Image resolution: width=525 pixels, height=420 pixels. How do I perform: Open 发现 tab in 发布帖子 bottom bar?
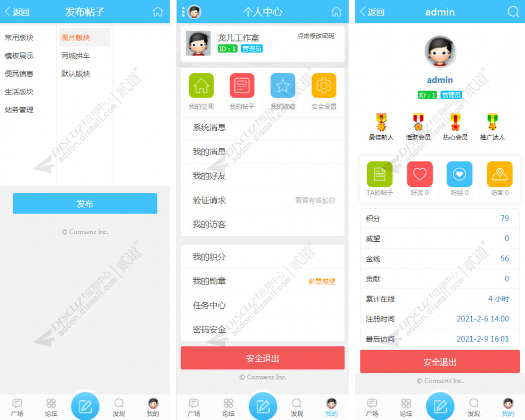tap(119, 407)
